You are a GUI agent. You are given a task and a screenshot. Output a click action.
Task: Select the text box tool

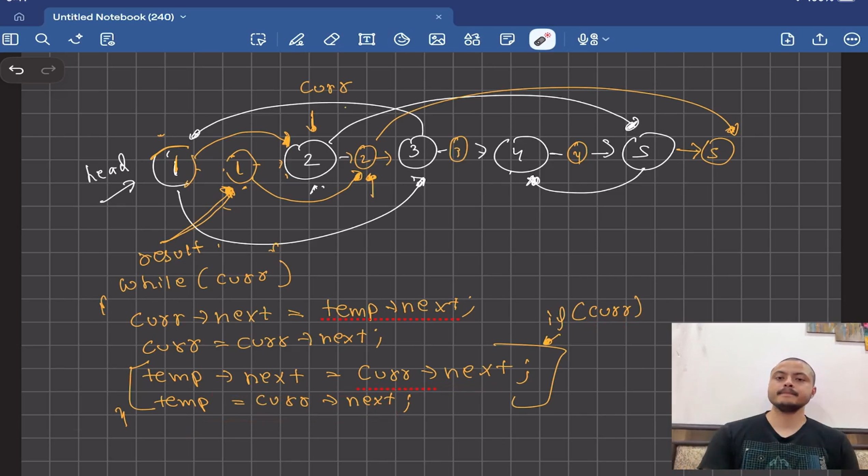pos(367,39)
